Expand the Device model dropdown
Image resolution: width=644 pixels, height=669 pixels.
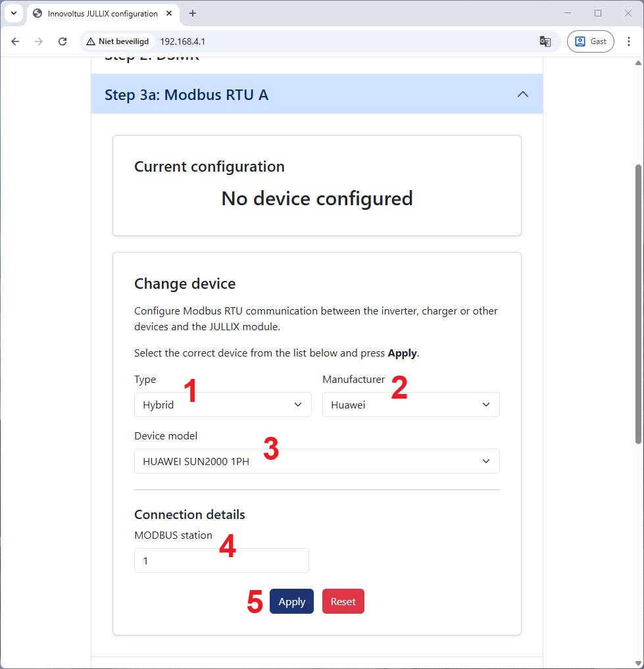pos(316,461)
